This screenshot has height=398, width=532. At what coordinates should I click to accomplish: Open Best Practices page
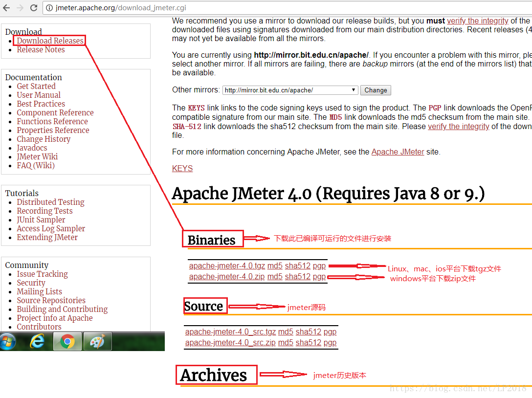tap(41, 104)
